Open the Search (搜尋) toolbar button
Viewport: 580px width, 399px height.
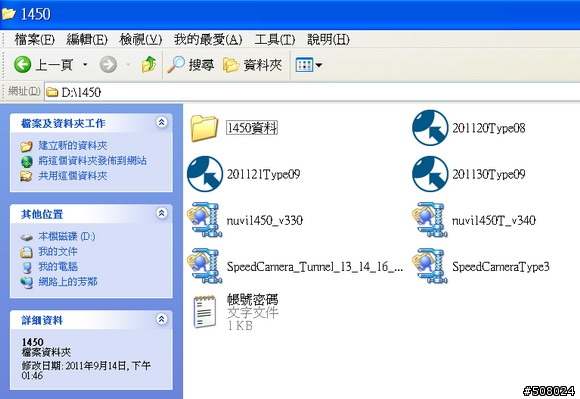(190, 65)
